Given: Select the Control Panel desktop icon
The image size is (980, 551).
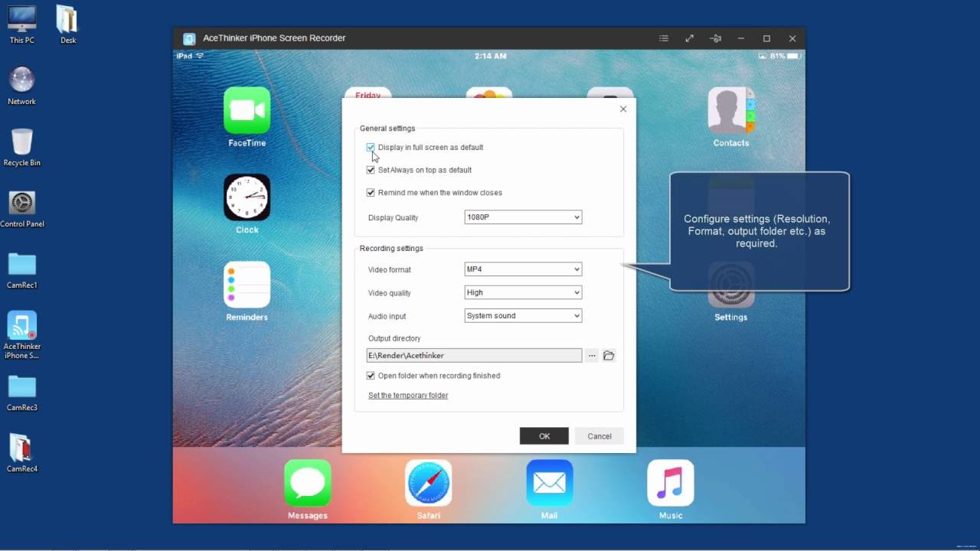Looking at the screenshot, I should (x=21, y=208).
